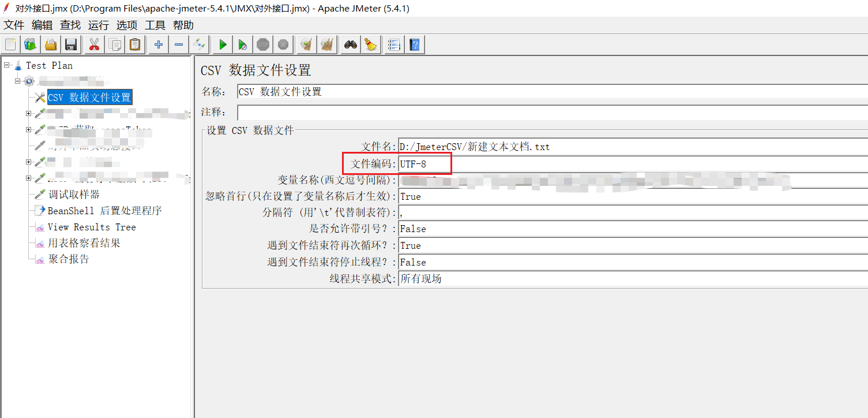Click the scissors Cut icon
868x418 pixels.
pos(95,44)
